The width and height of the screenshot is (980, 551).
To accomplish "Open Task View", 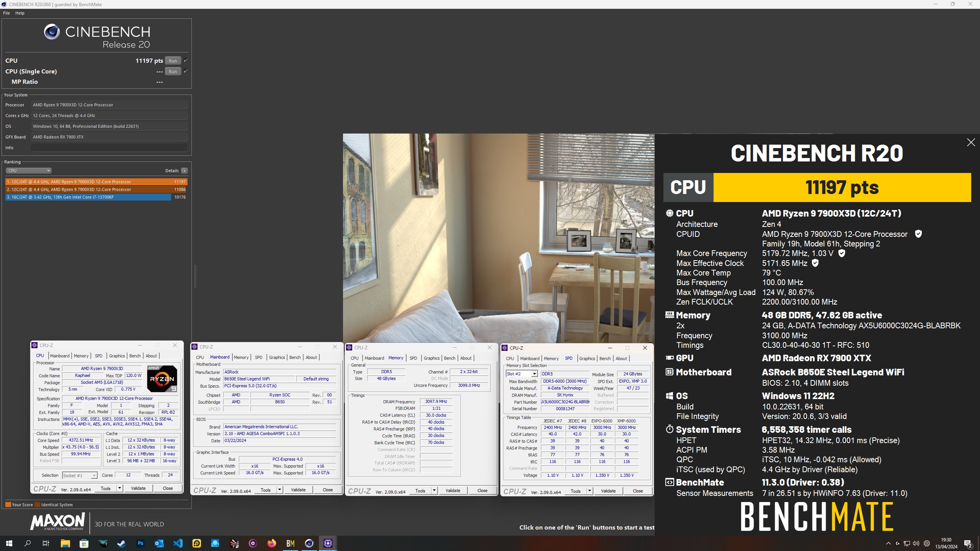I will point(46,543).
